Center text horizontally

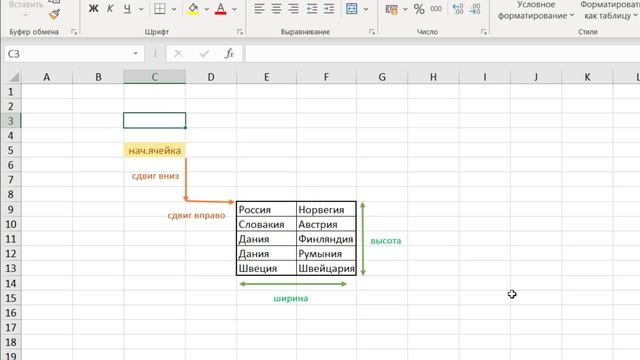point(276,9)
